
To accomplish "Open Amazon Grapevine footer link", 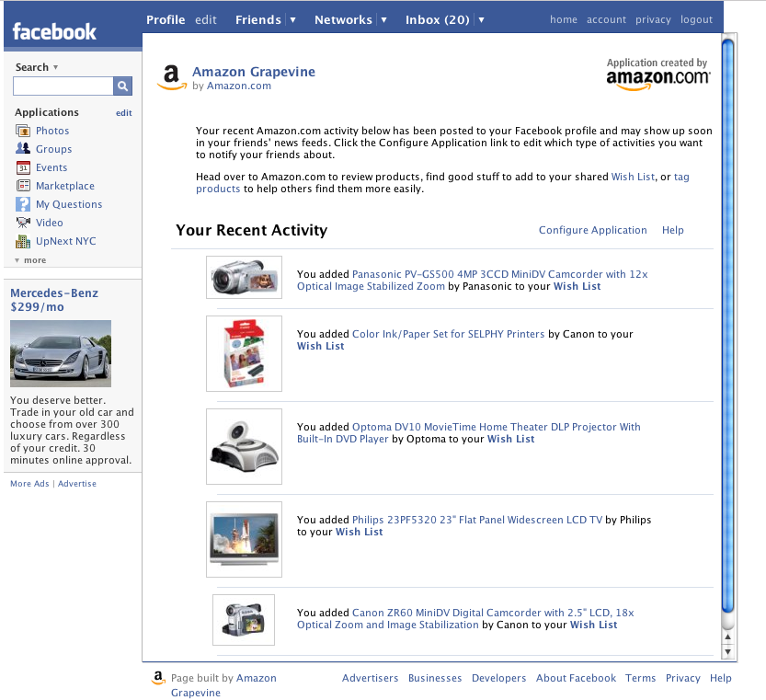I will (x=223, y=685).
